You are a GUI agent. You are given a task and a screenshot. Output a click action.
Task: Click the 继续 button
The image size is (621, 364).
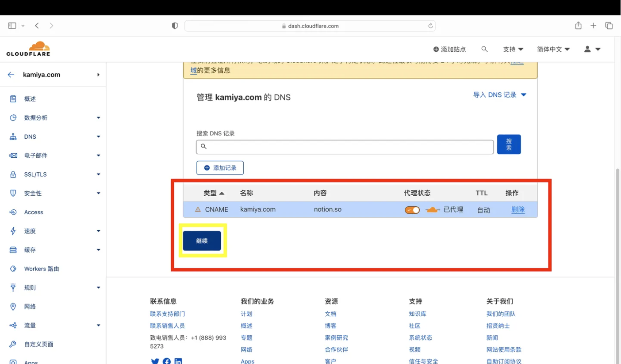point(202,241)
